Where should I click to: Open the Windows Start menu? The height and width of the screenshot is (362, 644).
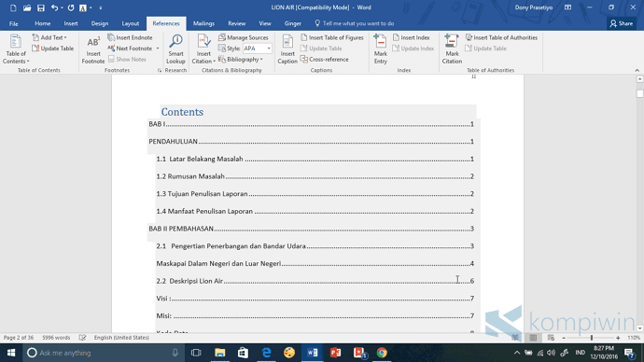point(11,353)
